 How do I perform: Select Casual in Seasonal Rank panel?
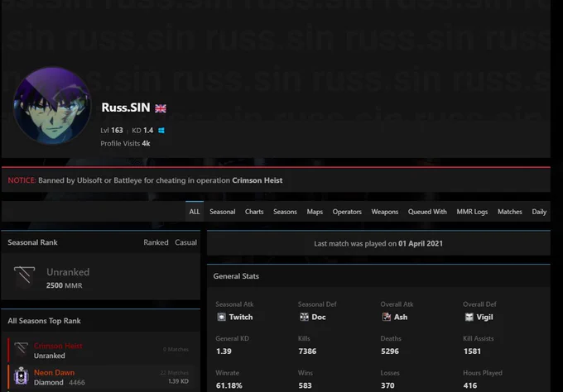tap(185, 242)
